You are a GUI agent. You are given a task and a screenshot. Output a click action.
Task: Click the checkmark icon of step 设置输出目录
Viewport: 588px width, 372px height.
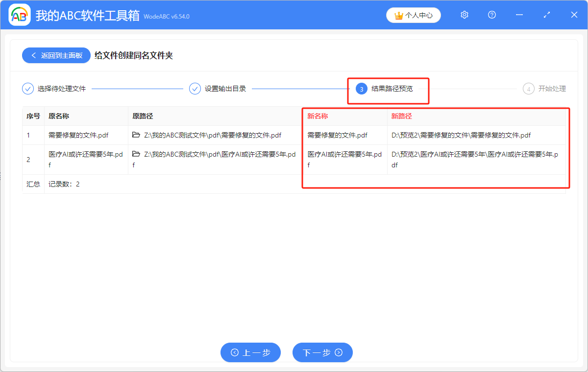coord(195,89)
